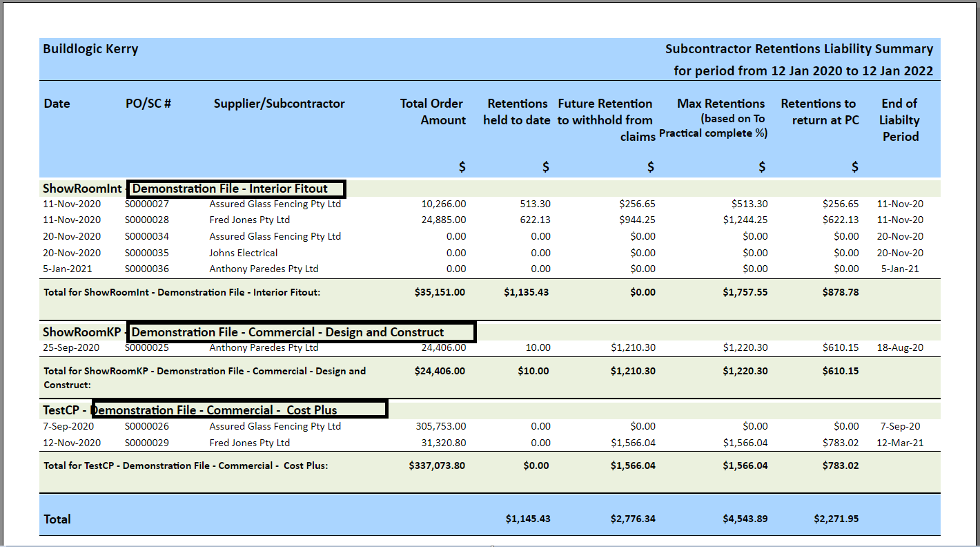
Task: Click the PO/SC # column header
Action: pos(148,104)
